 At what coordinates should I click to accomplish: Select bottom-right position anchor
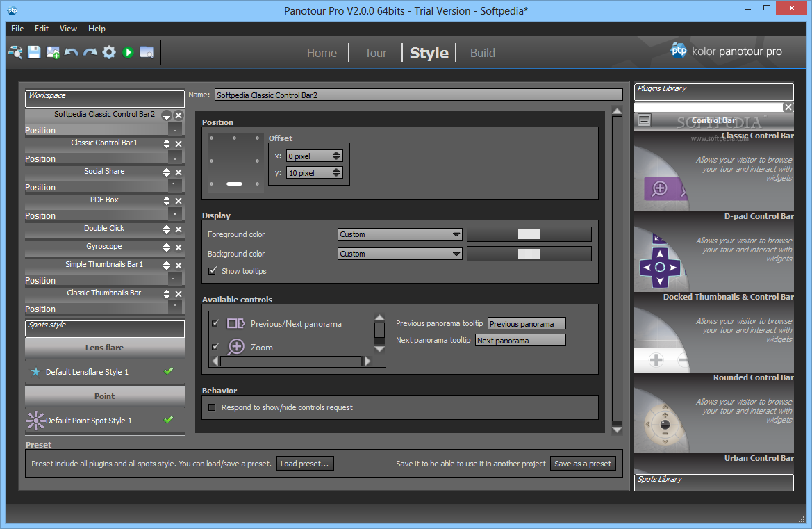258,184
